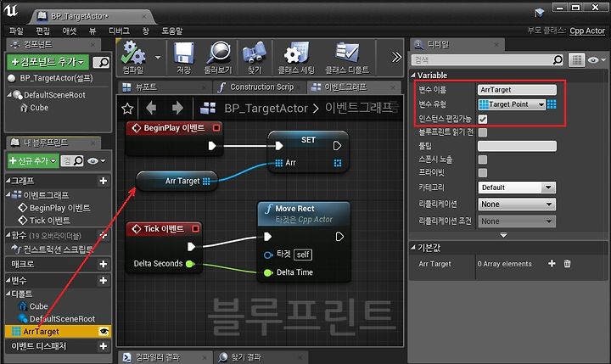Add an event dispatcher with the plus icon
The image size is (611, 364).
[104, 345]
